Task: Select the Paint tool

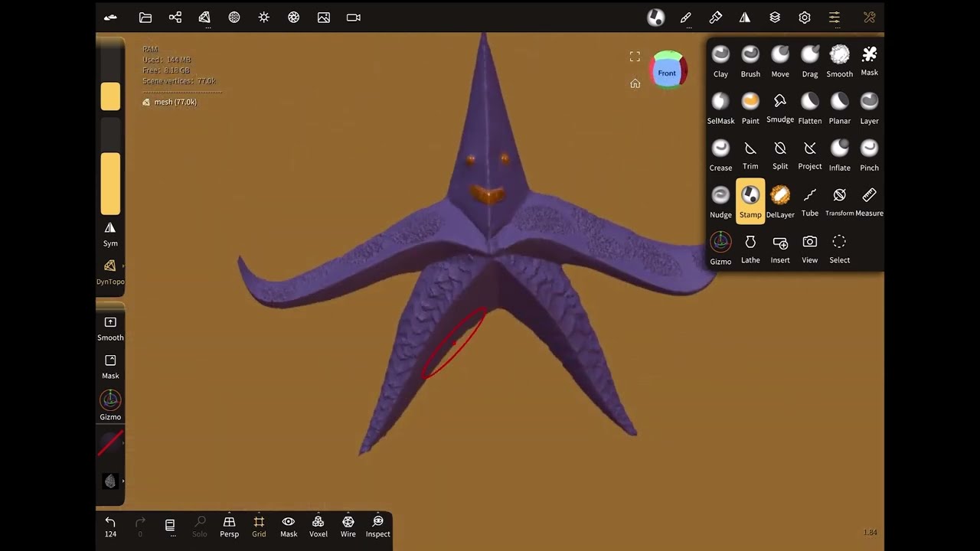Action: tap(750, 109)
